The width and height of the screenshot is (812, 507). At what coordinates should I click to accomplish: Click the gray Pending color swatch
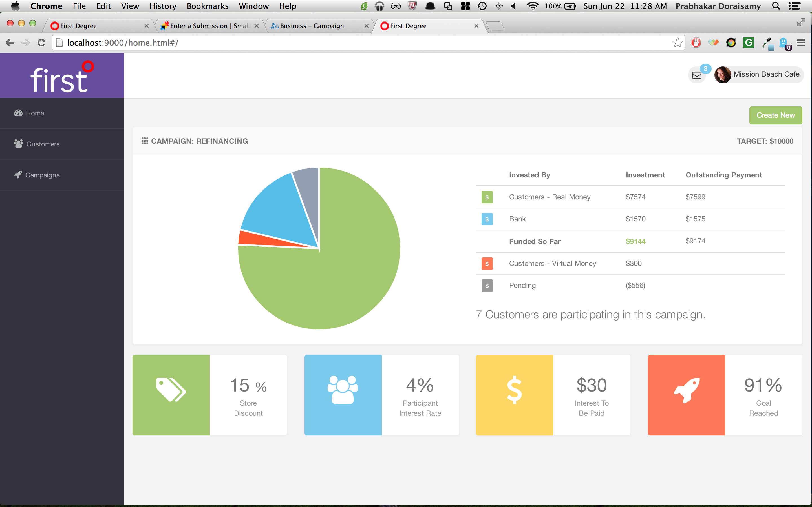[487, 286]
